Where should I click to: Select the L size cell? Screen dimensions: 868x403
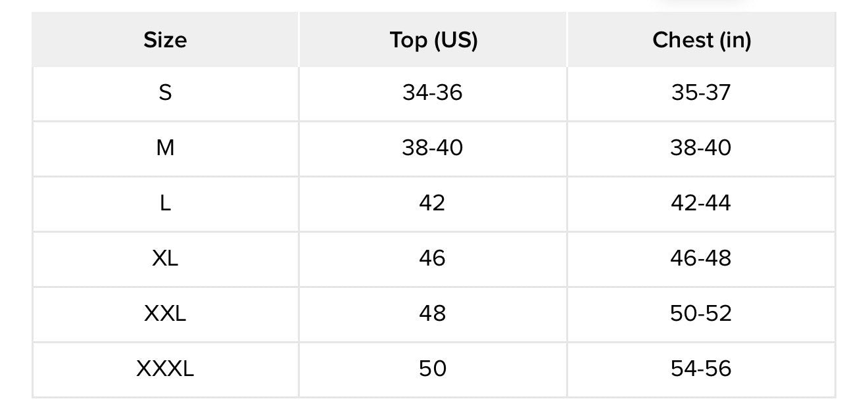click(x=165, y=203)
